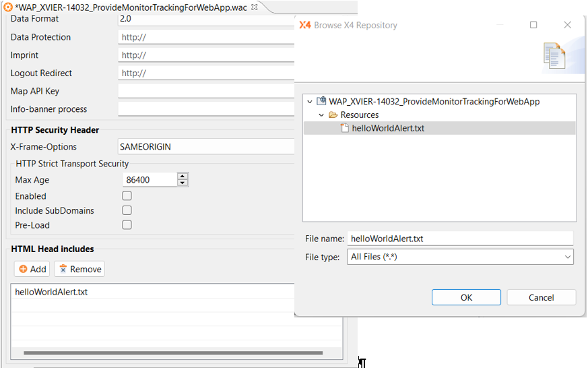The height and width of the screenshot is (368, 588).
Task: Collapse the WAP_XVIER-14032 project tree node
Action: point(310,102)
